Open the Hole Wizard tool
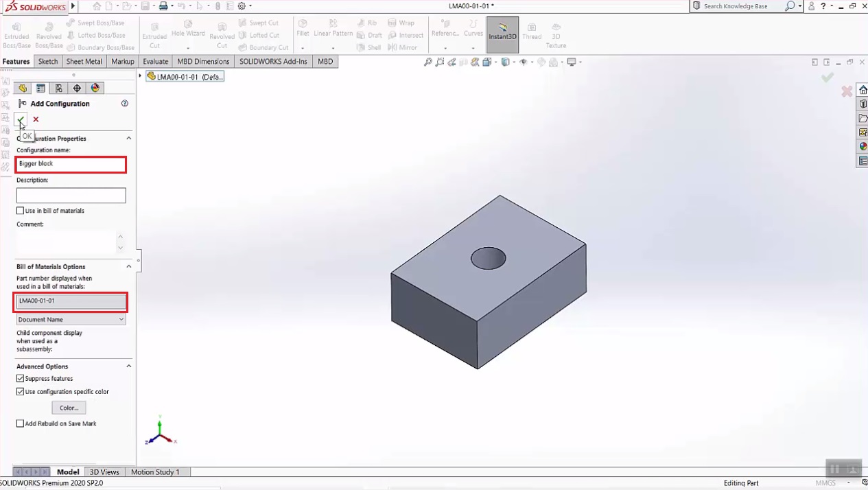This screenshot has width=868, height=490. click(187, 31)
